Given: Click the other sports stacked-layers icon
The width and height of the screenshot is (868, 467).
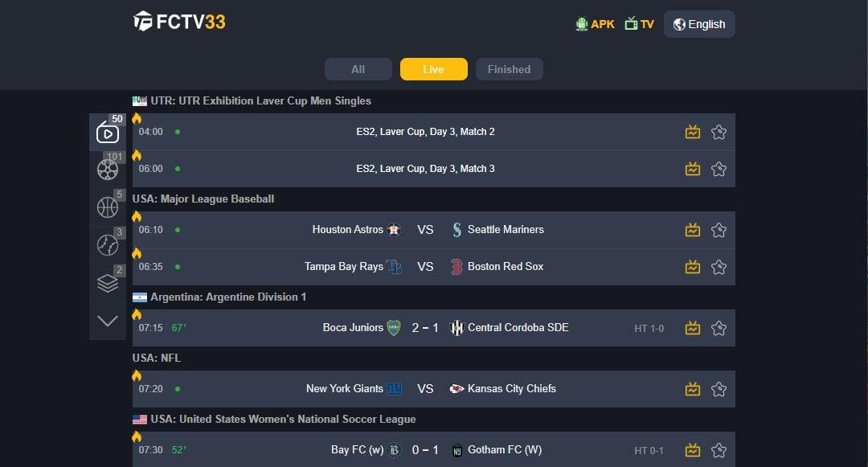Looking at the screenshot, I should click(108, 282).
